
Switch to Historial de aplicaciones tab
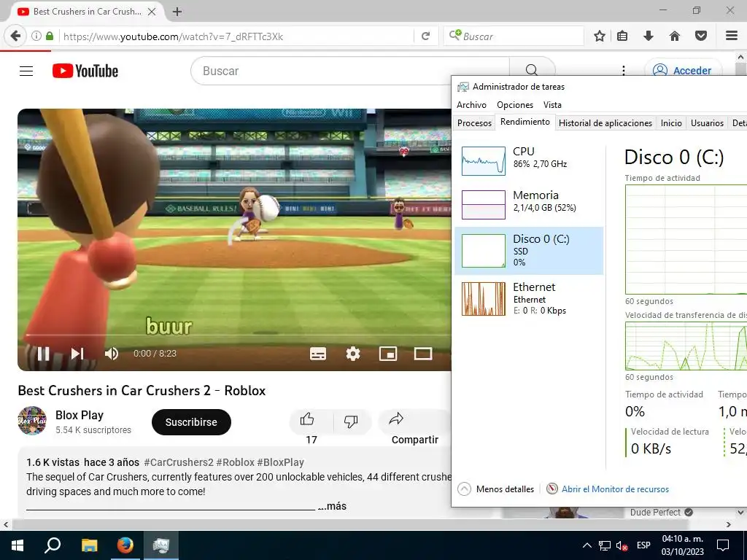(x=605, y=122)
